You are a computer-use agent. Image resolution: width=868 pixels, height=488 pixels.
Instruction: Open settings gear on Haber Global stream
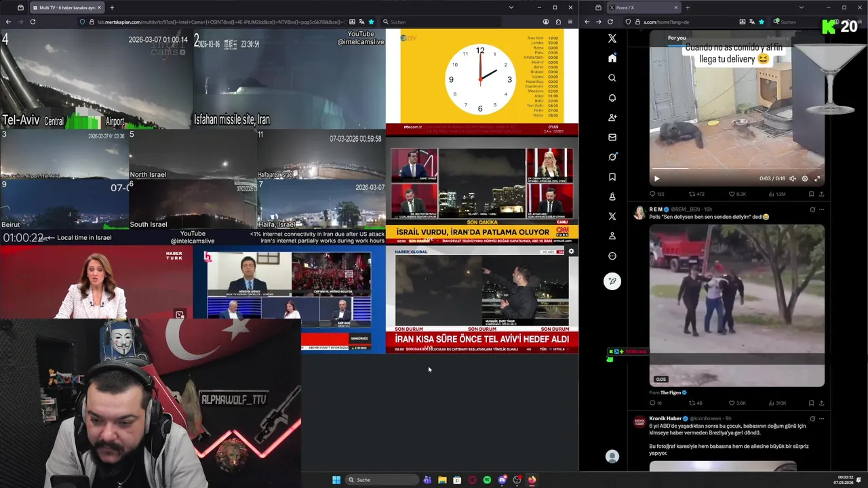pos(571,251)
